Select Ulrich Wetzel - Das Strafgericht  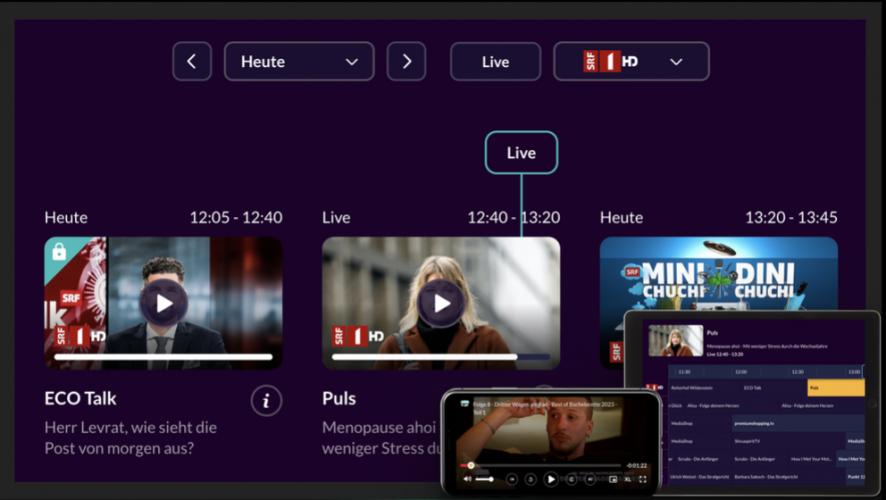[700, 477]
